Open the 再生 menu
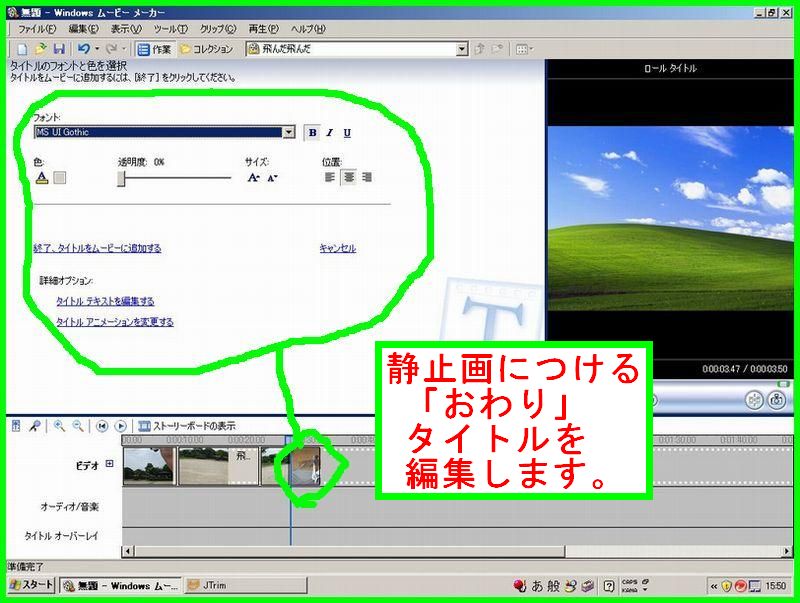This screenshot has width=800, height=603. click(263, 29)
